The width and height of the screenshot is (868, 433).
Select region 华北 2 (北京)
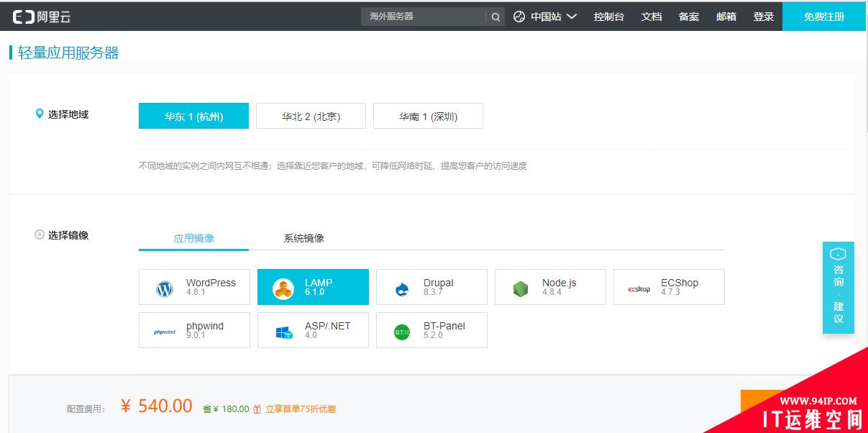tap(311, 116)
